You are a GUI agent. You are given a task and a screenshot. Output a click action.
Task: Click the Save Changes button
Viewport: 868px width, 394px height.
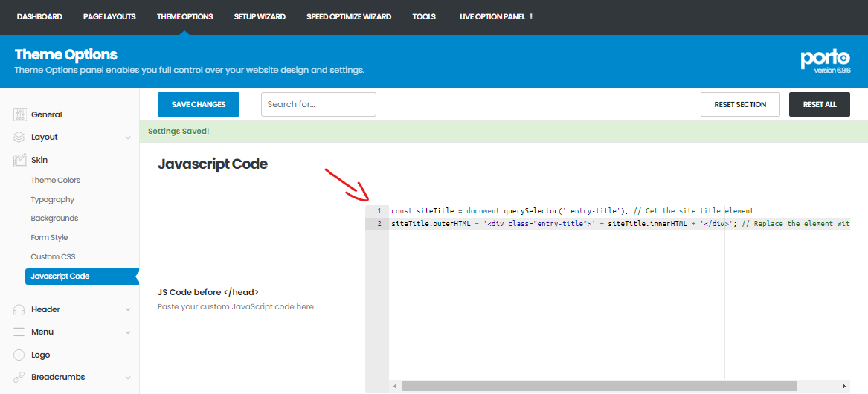(x=199, y=105)
